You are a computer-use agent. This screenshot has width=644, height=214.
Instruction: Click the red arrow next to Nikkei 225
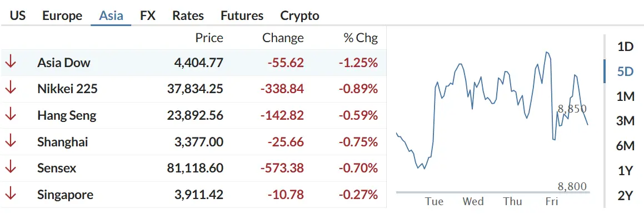coord(10,89)
